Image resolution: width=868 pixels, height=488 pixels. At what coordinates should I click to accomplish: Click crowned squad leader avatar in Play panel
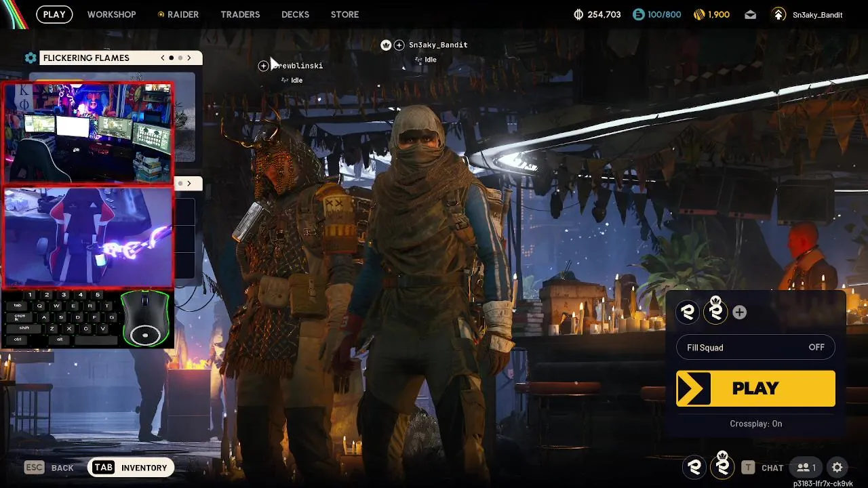pos(715,312)
